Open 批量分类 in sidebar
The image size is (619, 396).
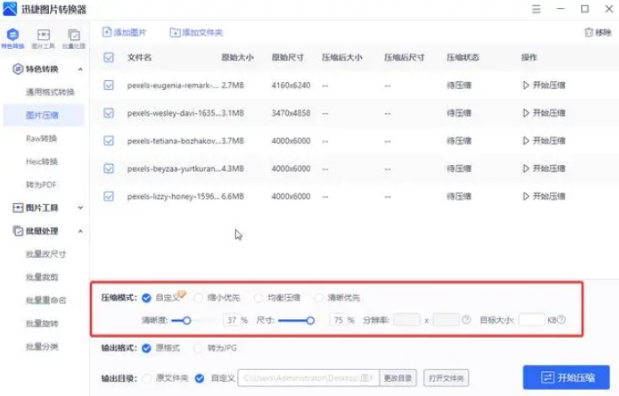[42, 347]
